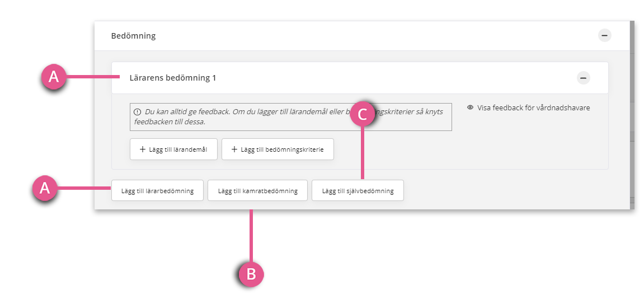Click the plus icon on Lägg till lärandemål
This screenshot has width=644, height=304.
[143, 149]
